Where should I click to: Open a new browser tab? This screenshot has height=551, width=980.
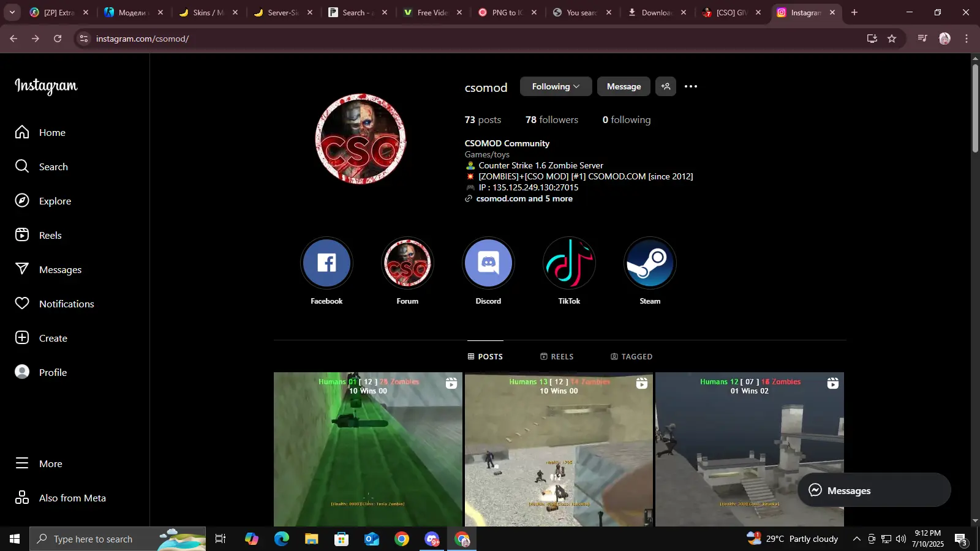854,12
